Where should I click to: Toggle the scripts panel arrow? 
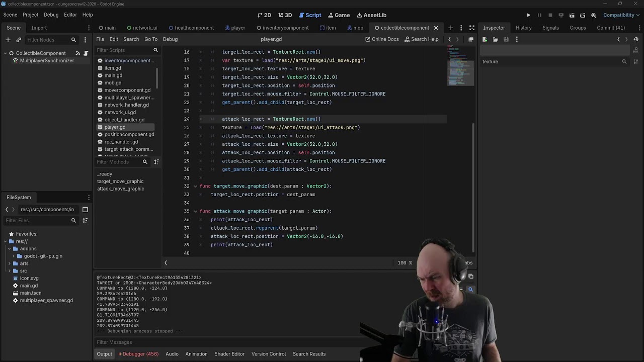pyautogui.click(x=166, y=263)
